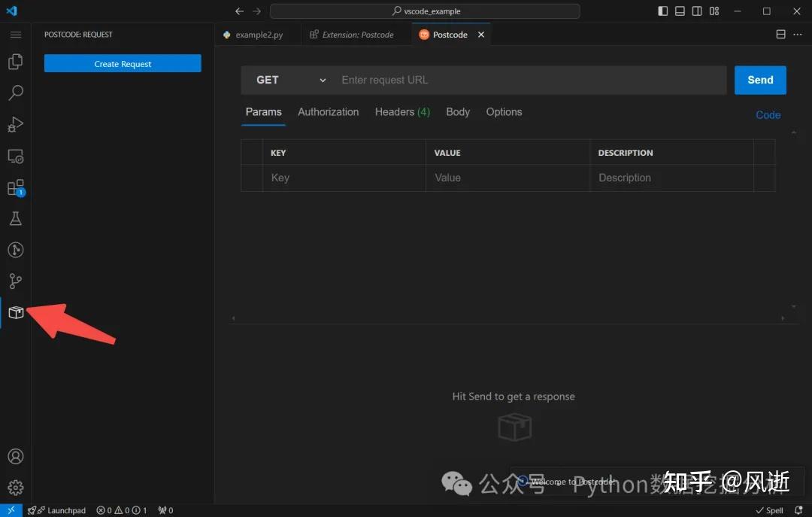Open the Git graph clock icon view

coord(16,250)
